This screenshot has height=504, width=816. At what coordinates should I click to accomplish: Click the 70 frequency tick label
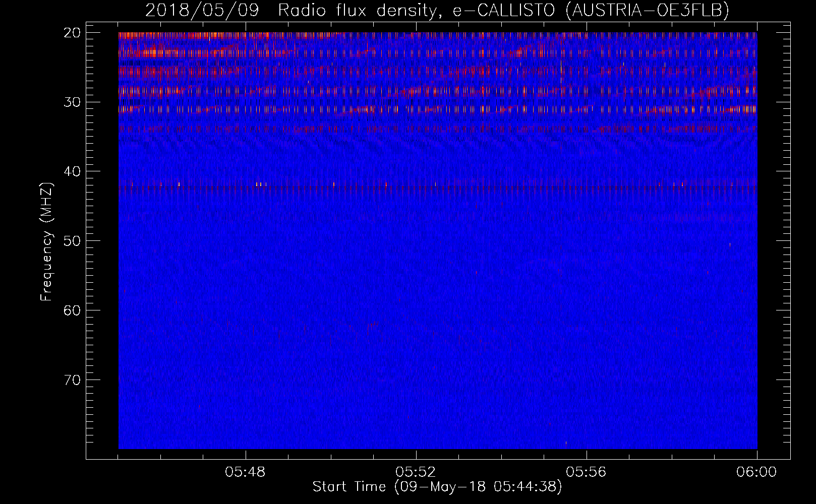coord(72,380)
